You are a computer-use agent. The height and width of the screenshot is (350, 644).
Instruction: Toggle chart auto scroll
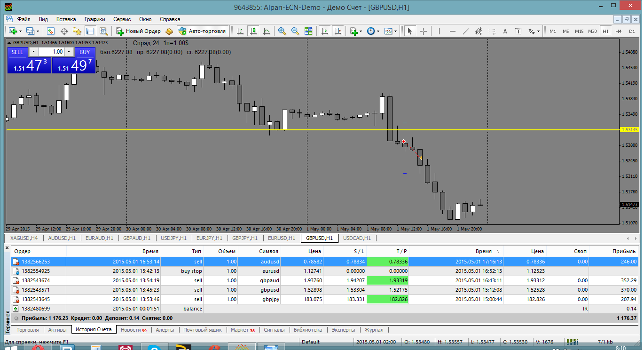pos(324,31)
